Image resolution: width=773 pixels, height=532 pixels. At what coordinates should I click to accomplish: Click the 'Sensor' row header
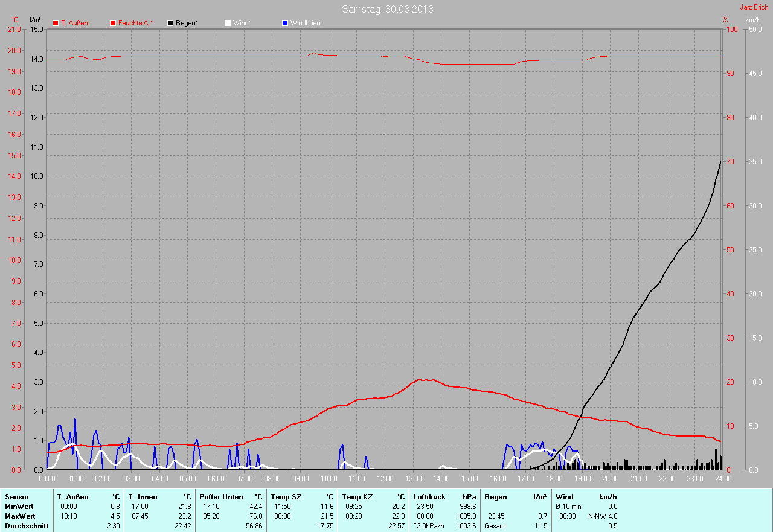click(x=16, y=497)
